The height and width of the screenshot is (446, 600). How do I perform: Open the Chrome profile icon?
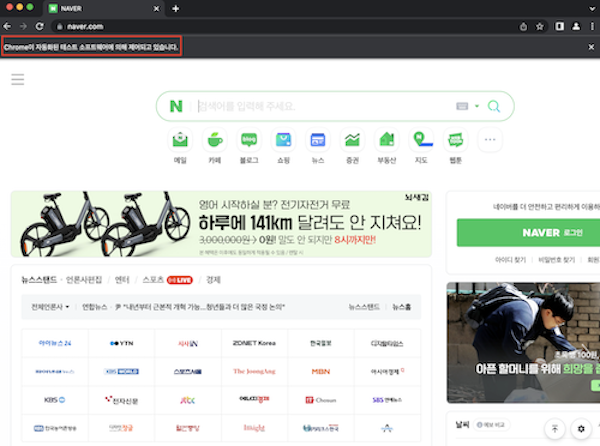tap(576, 26)
